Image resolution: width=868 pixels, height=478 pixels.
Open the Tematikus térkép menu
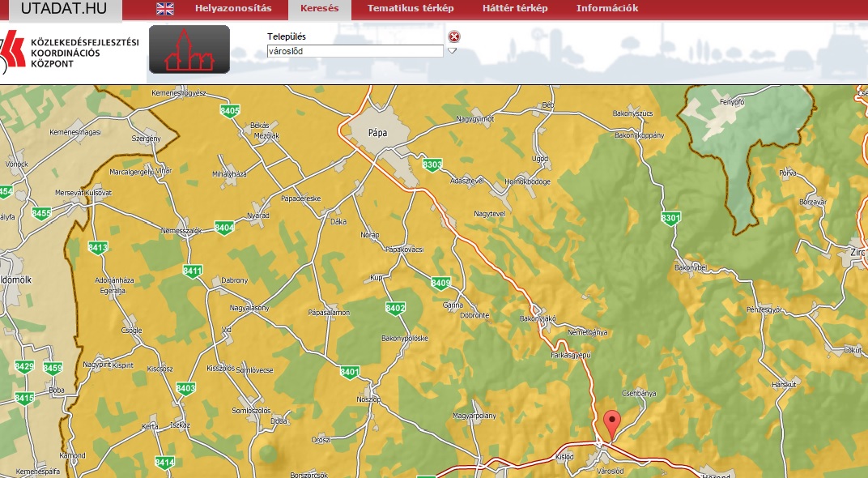coord(411,9)
